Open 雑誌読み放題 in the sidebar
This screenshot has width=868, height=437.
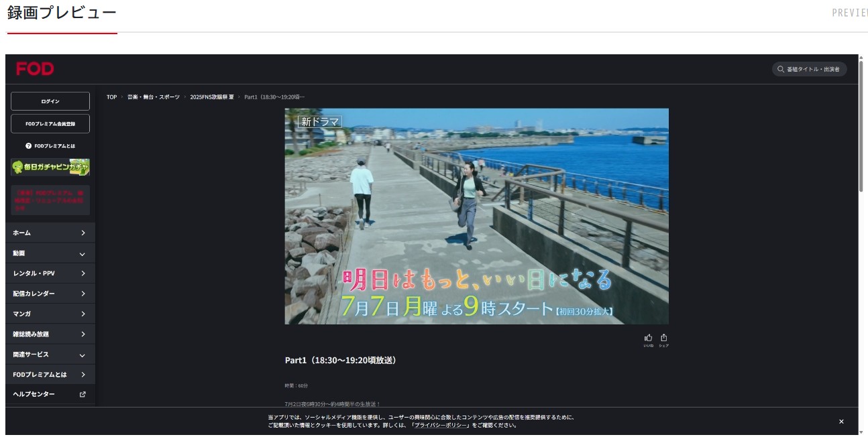coord(50,334)
